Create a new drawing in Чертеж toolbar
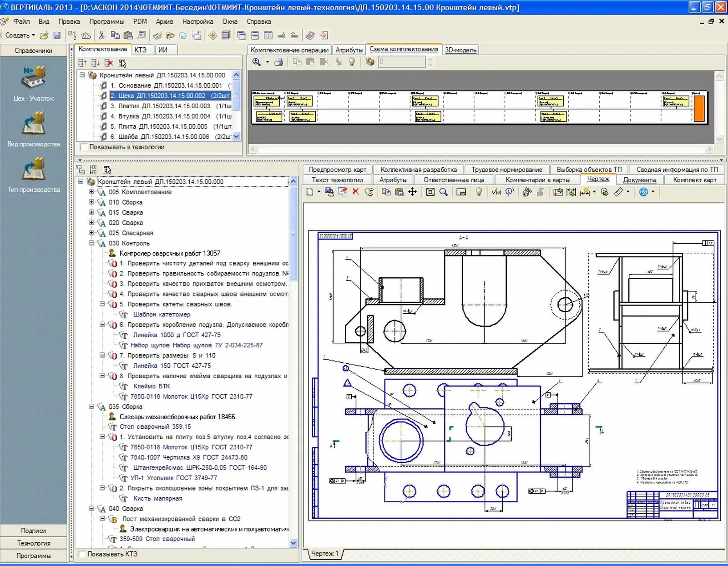This screenshot has height=566, width=728. pyautogui.click(x=310, y=192)
